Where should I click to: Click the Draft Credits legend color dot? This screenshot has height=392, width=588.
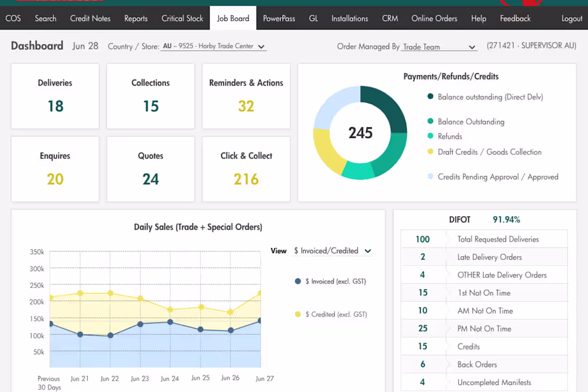click(x=430, y=151)
